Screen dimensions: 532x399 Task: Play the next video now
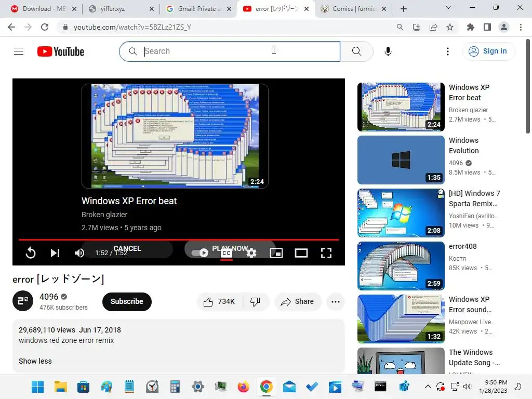click(x=230, y=248)
